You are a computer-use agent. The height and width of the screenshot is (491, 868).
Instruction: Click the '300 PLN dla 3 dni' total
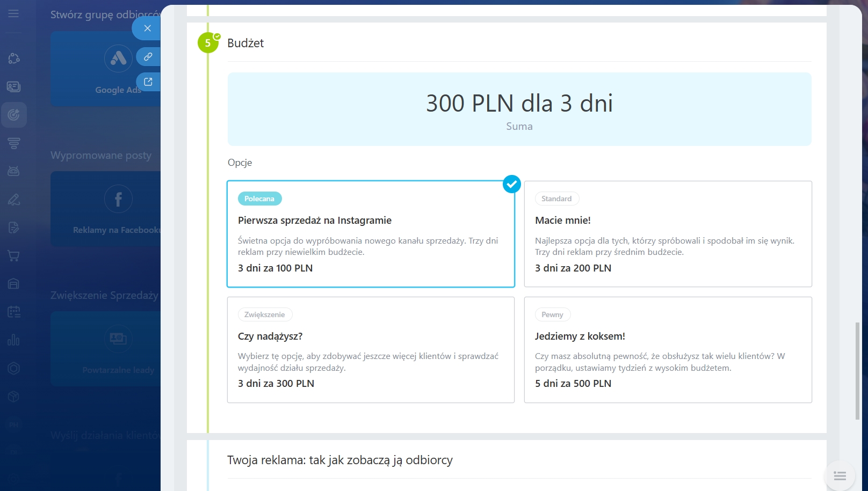point(519,103)
